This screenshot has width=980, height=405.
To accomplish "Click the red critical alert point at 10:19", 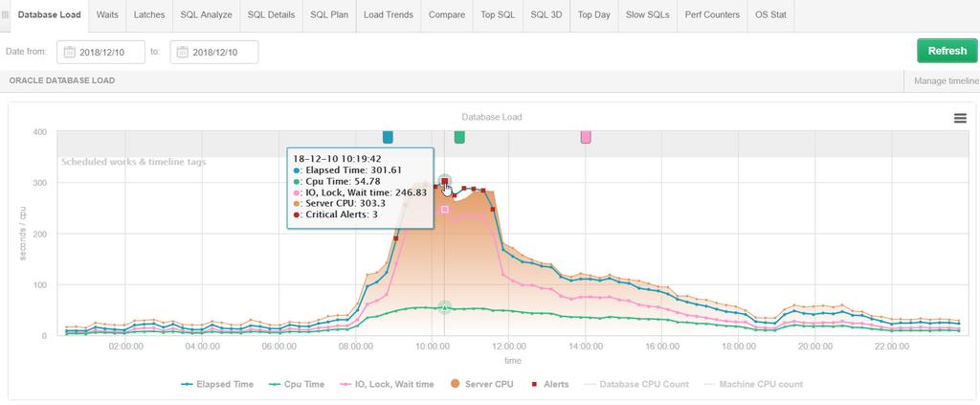I will 444,181.
